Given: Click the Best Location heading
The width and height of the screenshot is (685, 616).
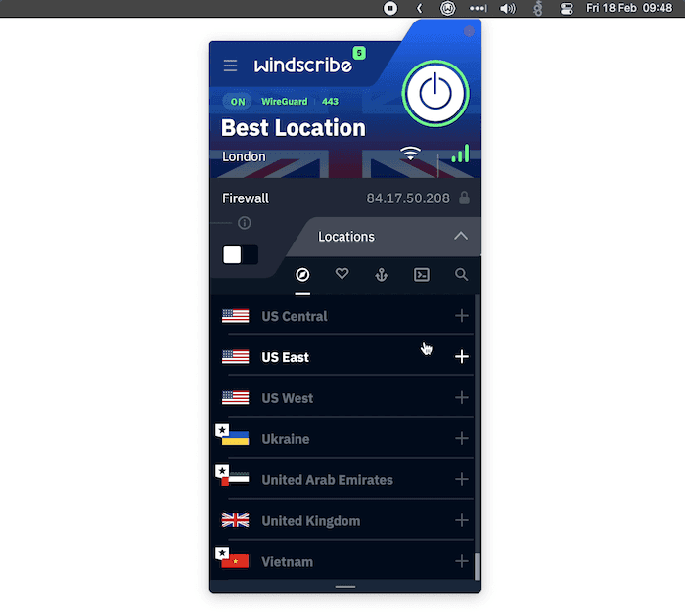Looking at the screenshot, I should [294, 128].
